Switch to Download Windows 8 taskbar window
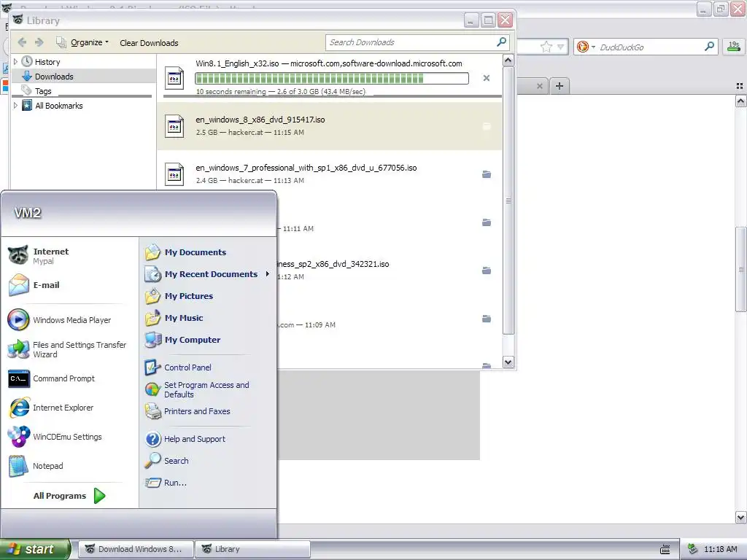Screen dimensions: 747x560 tap(136, 549)
